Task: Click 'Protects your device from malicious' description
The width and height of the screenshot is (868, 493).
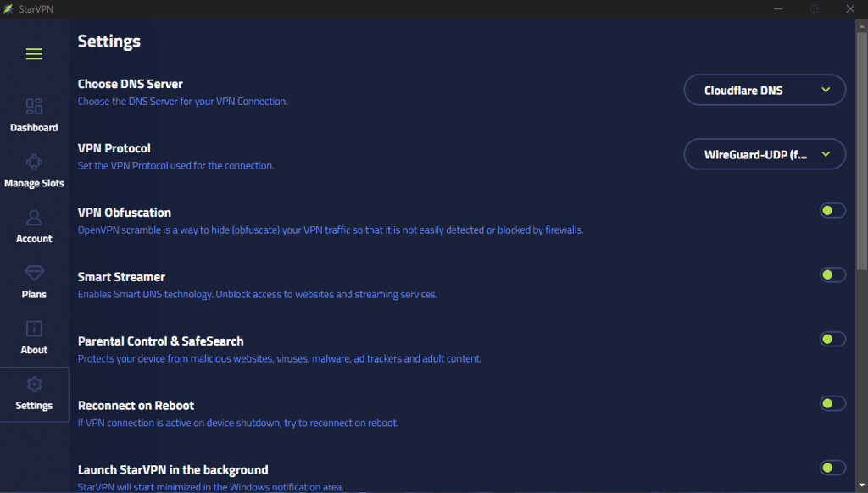Action: pyautogui.click(x=280, y=358)
